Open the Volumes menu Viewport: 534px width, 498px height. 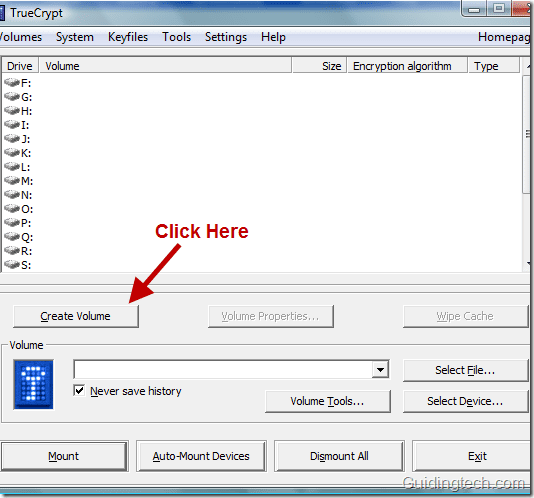(20, 37)
